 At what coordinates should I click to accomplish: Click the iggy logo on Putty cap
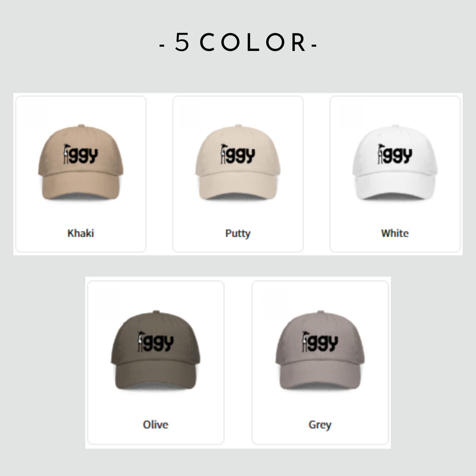[x=238, y=154]
